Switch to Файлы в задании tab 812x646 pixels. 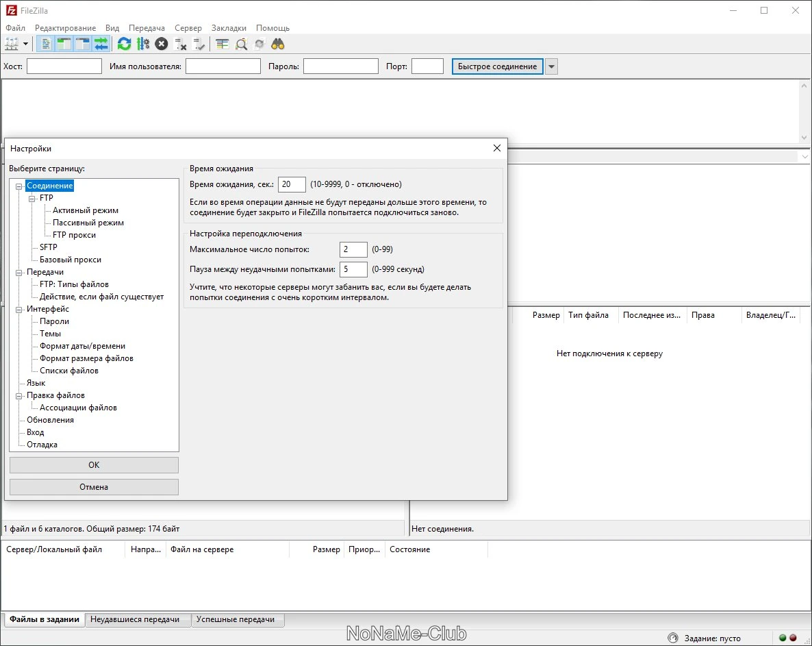click(x=45, y=619)
